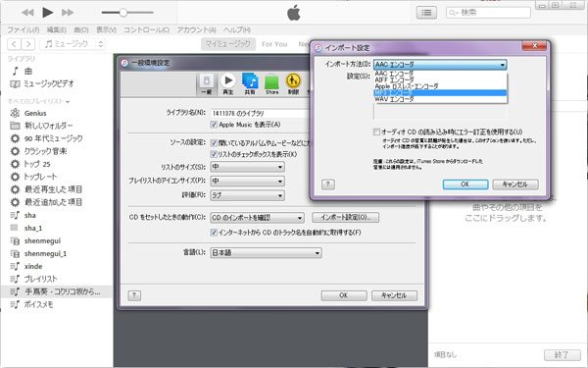Select the 一般 preferences tab icon
This screenshot has height=368, width=588.
click(206, 84)
